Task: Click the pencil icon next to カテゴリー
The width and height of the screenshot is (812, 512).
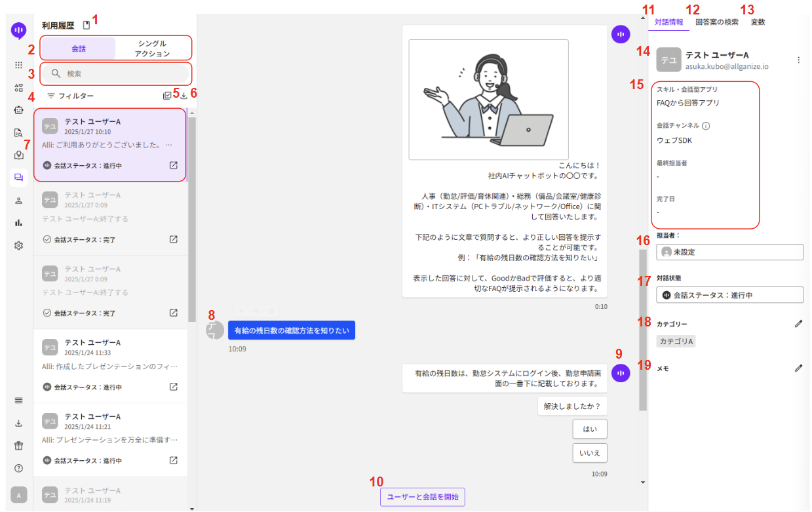Action: [798, 323]
